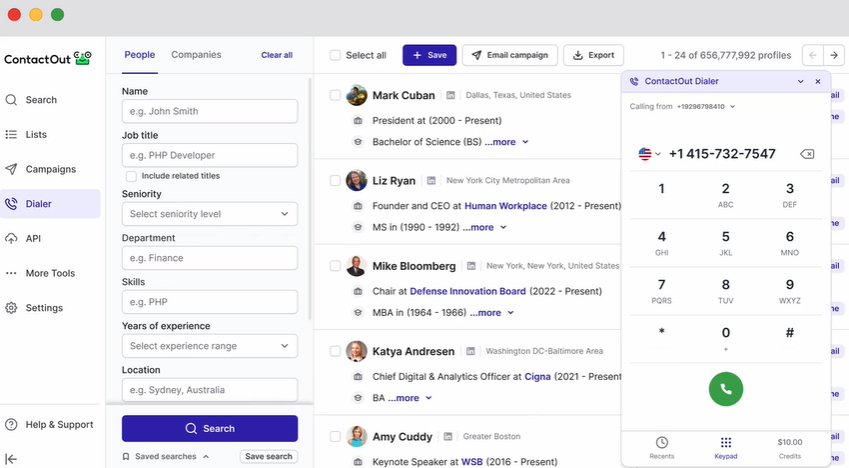Viewport: 849px width, 468px height.
Task: Select Mark Cuban's checkbox
Action: [335, 95]
